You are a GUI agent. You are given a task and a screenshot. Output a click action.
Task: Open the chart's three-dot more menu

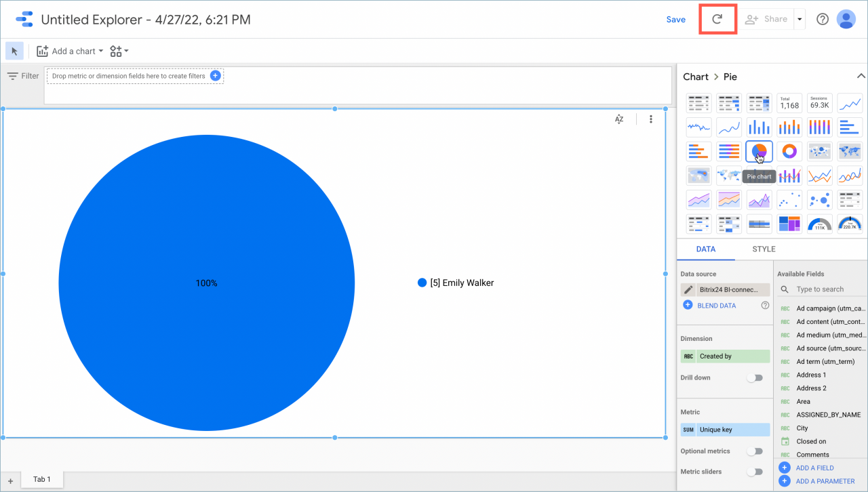[651, 119]
